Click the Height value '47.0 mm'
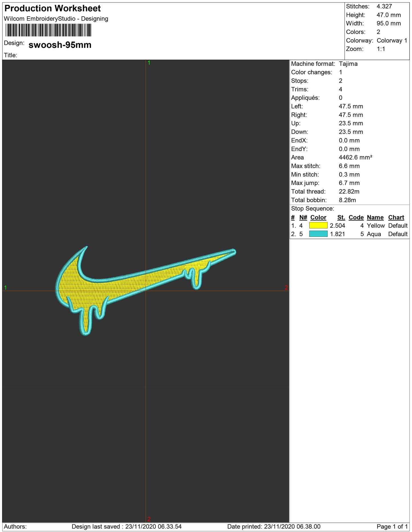This screenshot has width=412, height=532. [389, 15]
